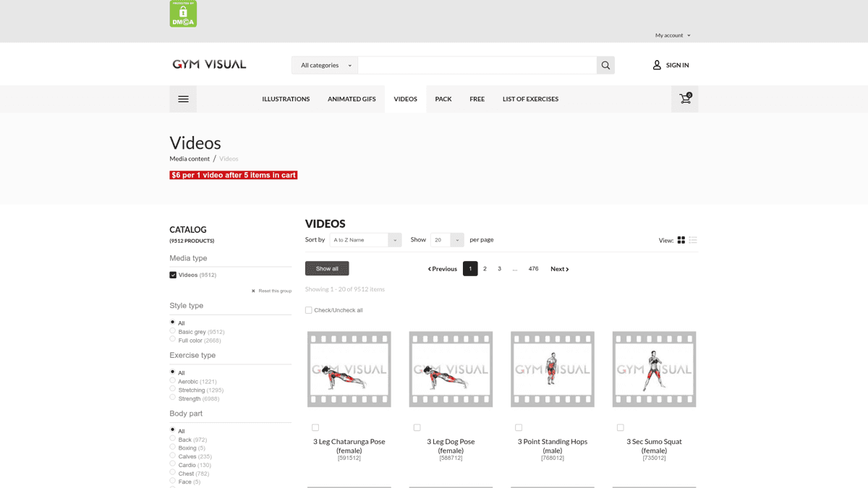The image size is (868, 488).
Task: Click the Gym Visual logo
Action: point(209,64)
